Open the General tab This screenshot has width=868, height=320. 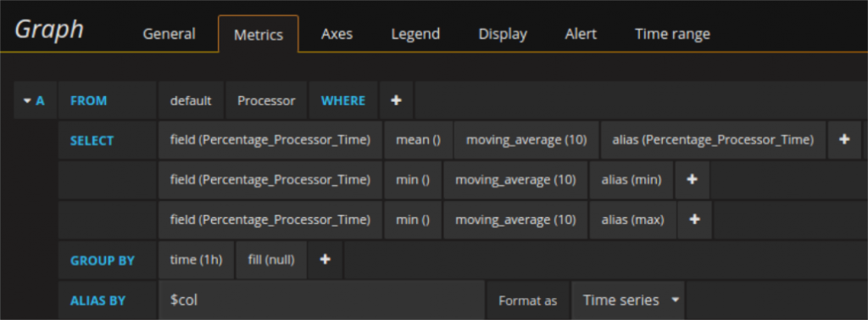[x=169, y=34]
